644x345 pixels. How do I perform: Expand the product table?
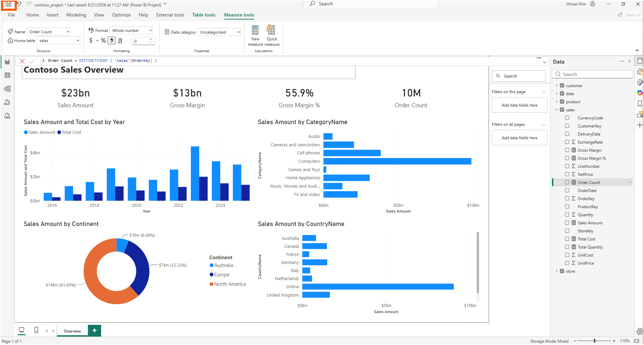(557, 102)
